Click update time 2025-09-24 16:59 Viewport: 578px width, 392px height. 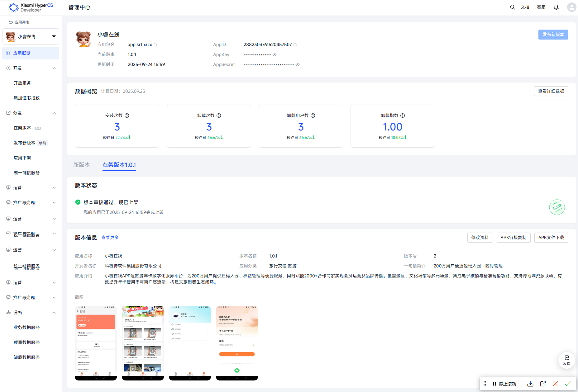pyautogui.click(x=146, y=64)
